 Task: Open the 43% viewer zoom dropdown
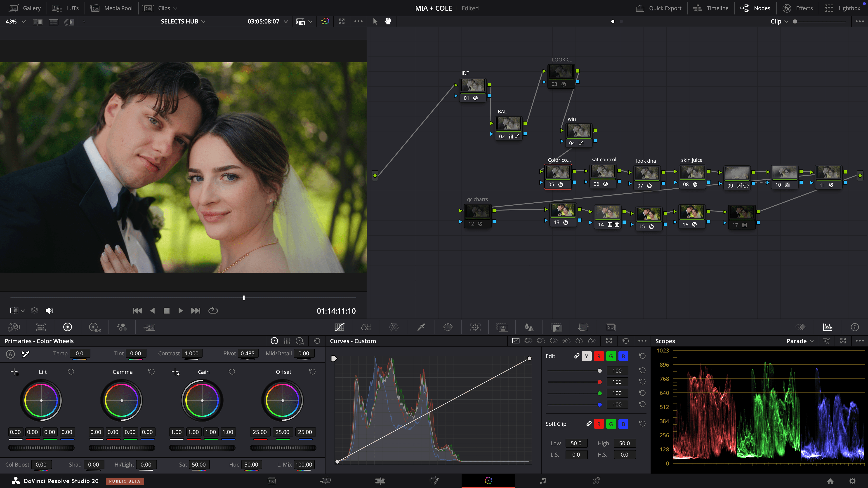tap(15, 21)
